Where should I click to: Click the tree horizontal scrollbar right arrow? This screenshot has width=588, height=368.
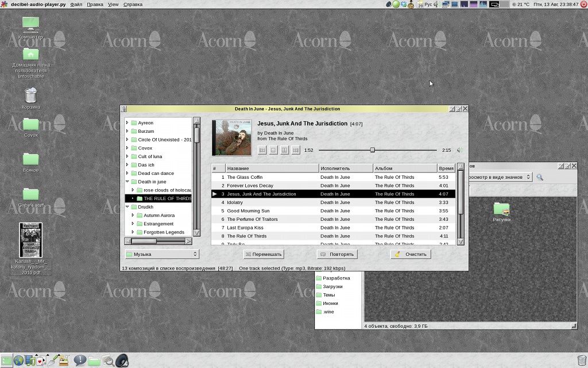(188, 241)
